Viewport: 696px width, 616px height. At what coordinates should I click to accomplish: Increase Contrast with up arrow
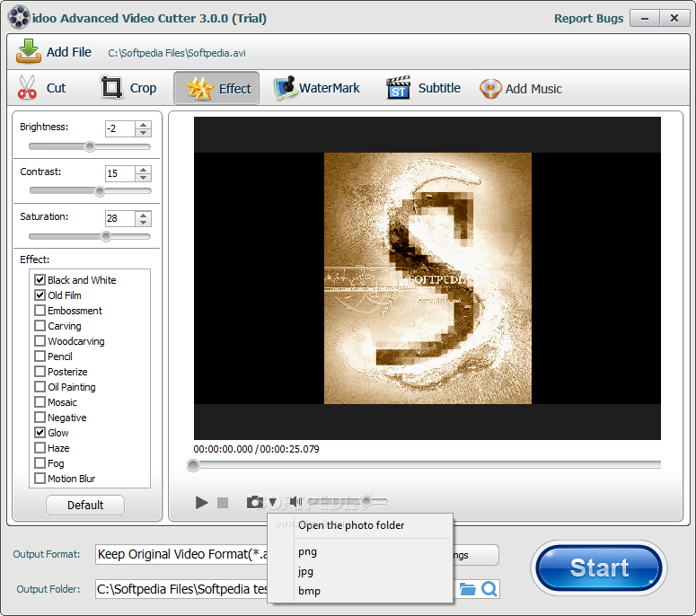(x=143, y=170)
